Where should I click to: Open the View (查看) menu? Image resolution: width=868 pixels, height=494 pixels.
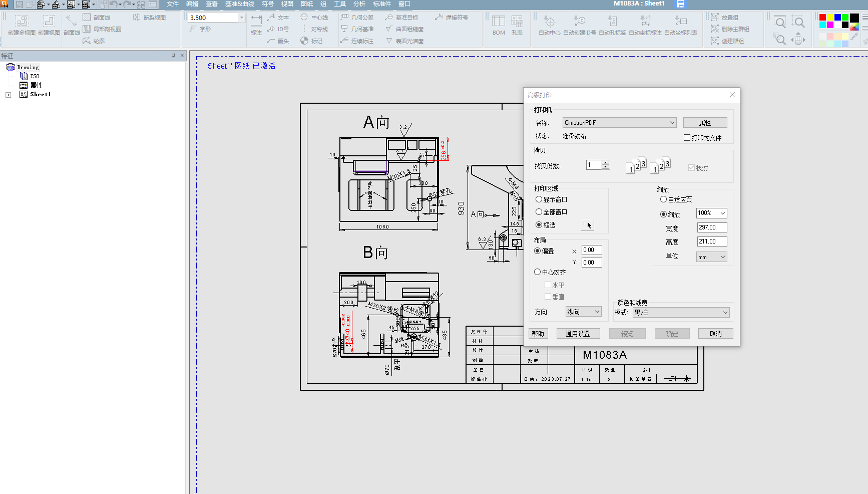212,4
